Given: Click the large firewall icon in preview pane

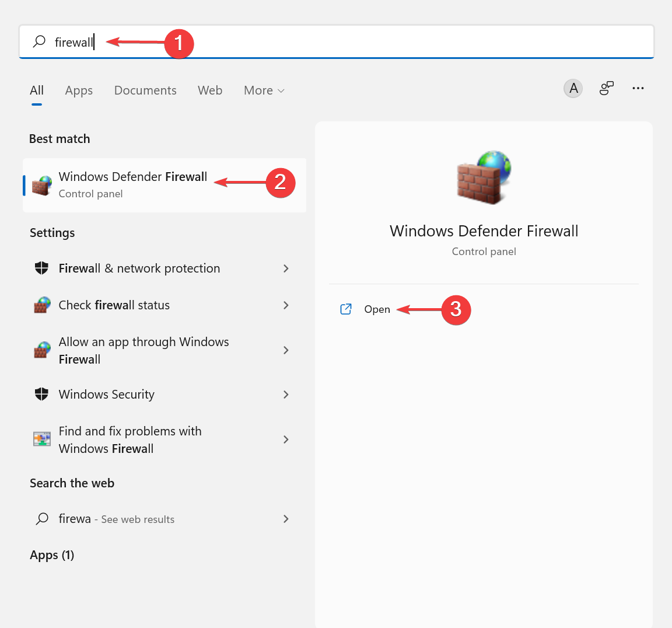Looking at the screenshot, I should click(x=484, y=177).
